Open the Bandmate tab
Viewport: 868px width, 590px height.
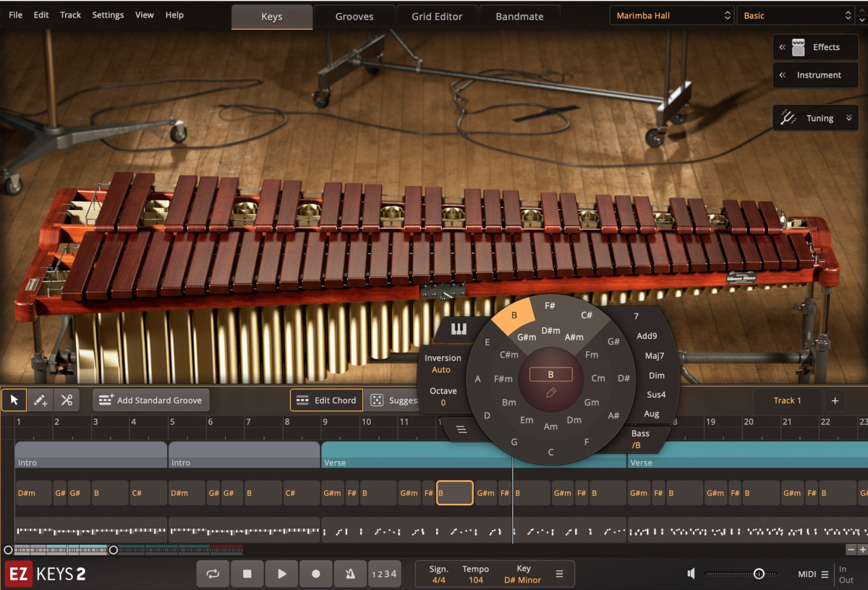pyautogui.click(x=519, y=16)
